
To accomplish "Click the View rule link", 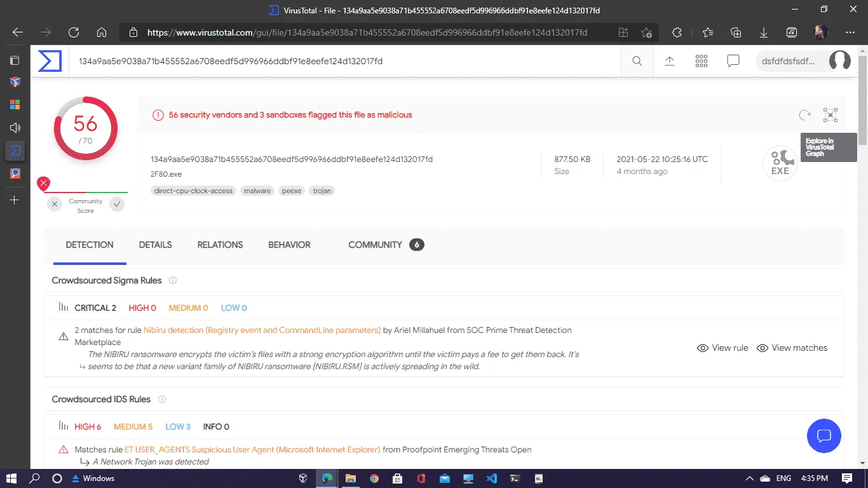I will [723, 348].
